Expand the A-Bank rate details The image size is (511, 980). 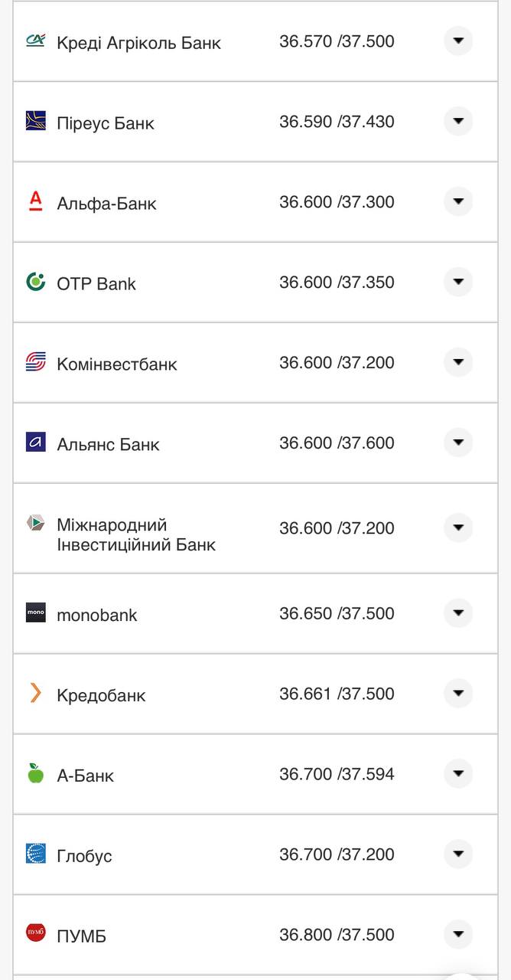(457, 774)
